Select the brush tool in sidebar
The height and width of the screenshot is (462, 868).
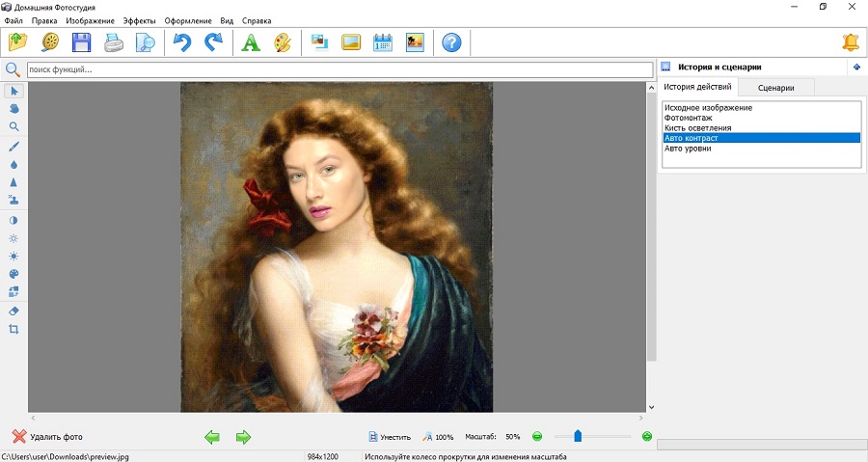click(14, 147)
